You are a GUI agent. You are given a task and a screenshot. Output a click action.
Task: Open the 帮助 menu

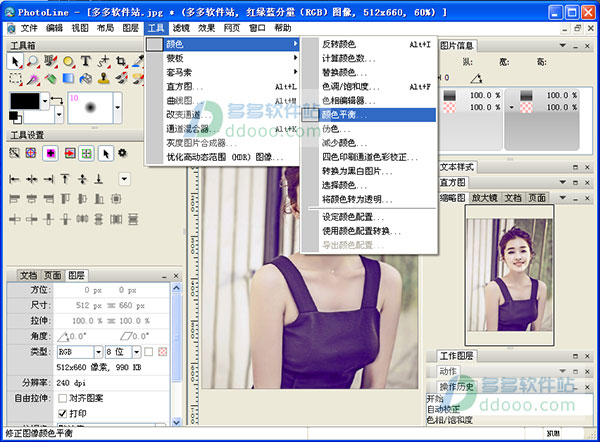click(x=283, y=28)
